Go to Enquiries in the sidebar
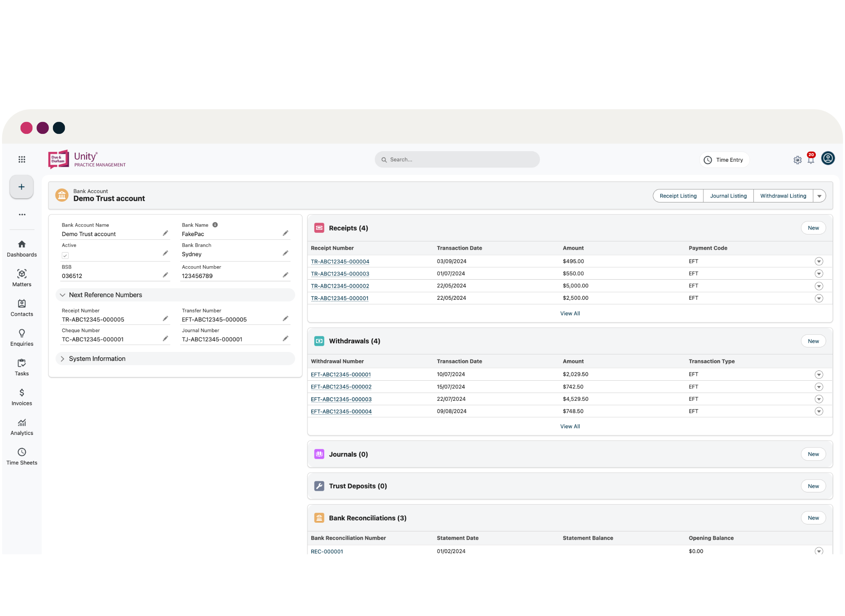This screenshot has height=616, width=845. [22, 338]
